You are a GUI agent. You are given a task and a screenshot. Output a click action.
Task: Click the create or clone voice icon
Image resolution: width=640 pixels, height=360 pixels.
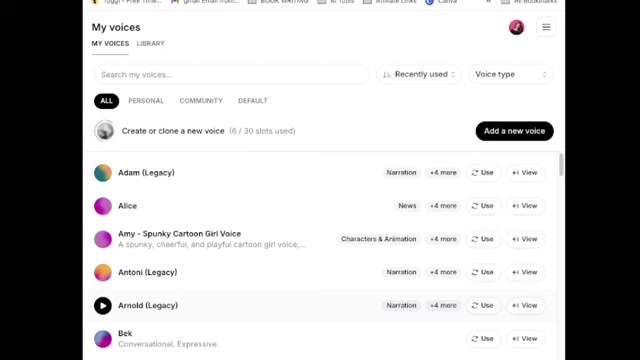pos(104,131)
